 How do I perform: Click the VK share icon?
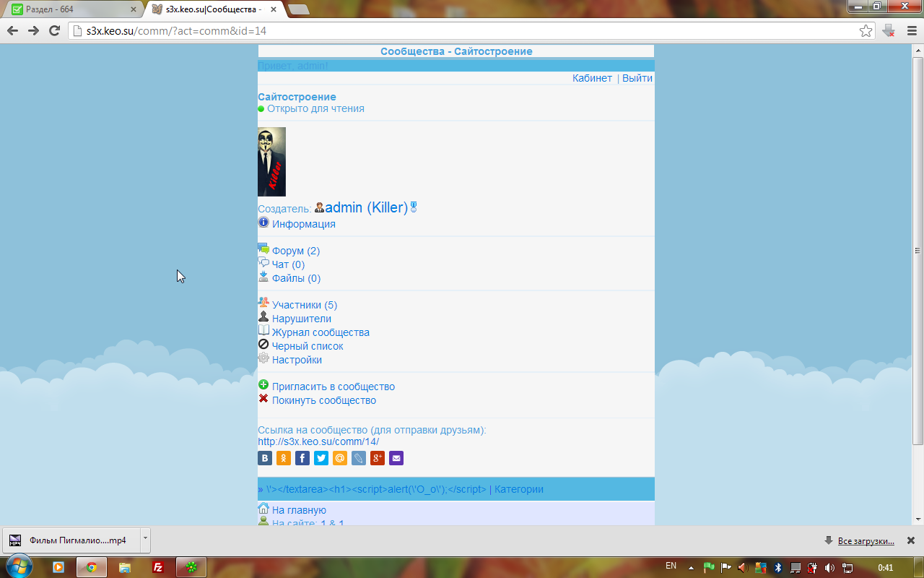265,458
